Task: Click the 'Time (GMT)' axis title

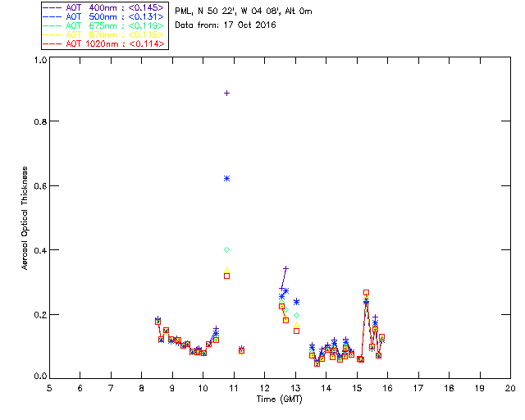Action: click(279, 399)
